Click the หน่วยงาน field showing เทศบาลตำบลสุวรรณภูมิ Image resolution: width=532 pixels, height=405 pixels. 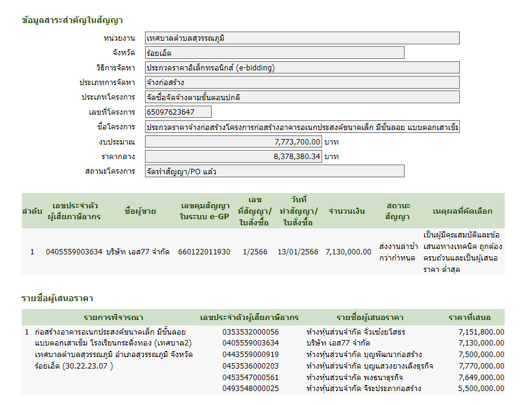302,38
